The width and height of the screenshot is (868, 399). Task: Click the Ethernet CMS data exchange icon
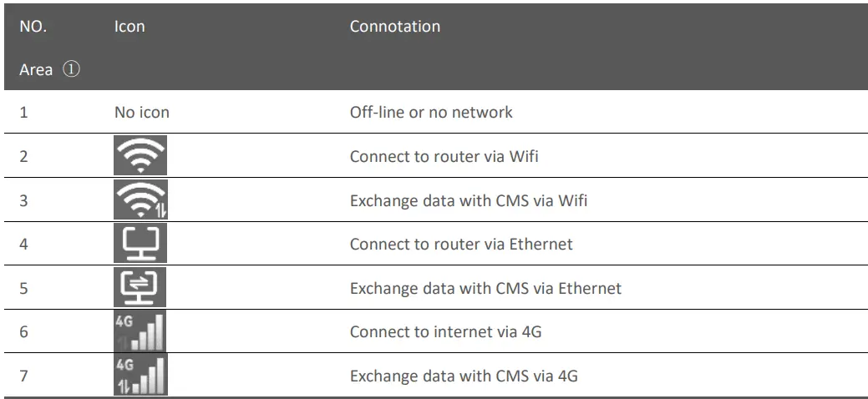[x=140, y=289]
